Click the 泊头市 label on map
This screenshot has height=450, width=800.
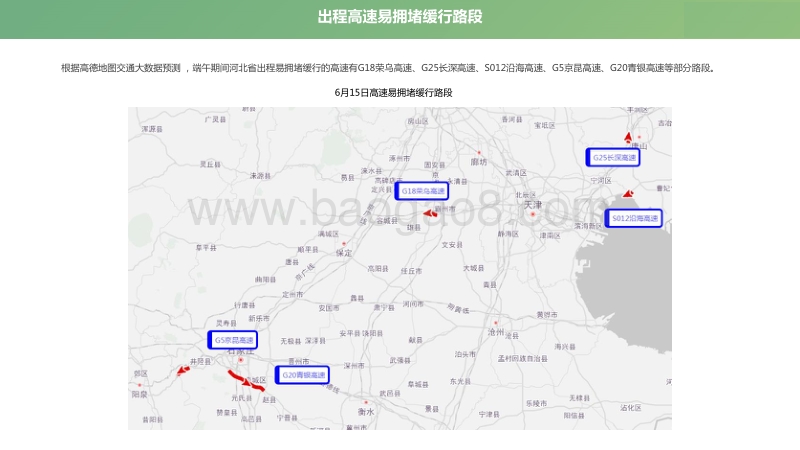tap(465, 354)
